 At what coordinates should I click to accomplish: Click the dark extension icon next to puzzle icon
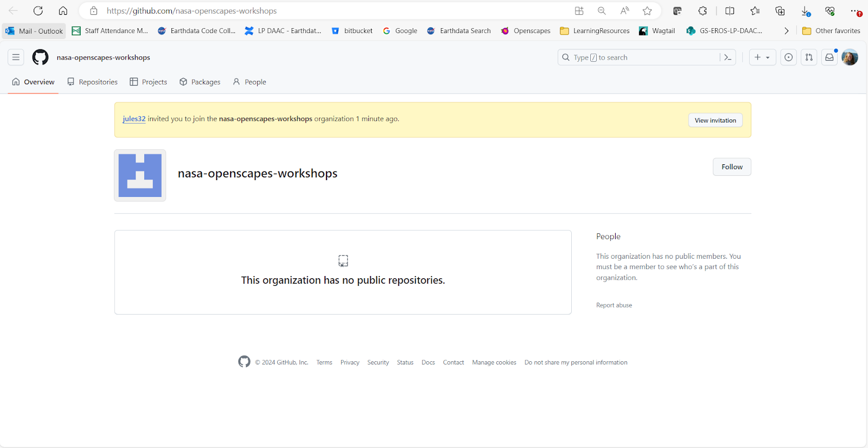[678, 11]
